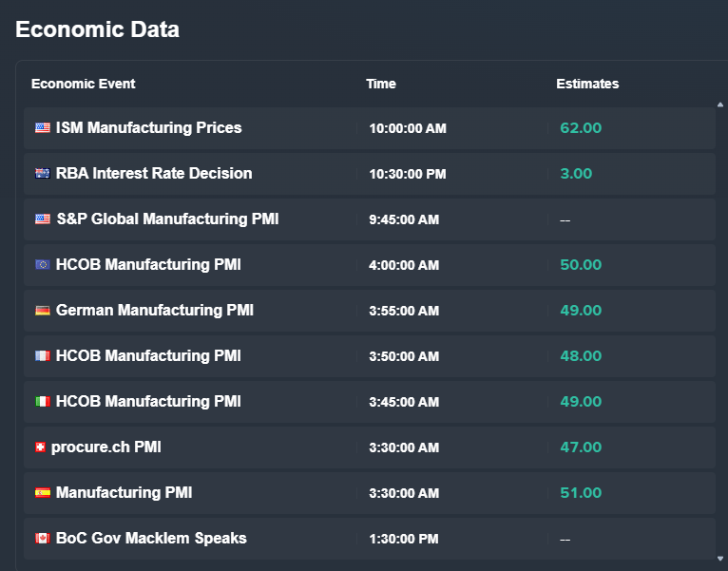Select the RBA Interest Rate Decision event name
Viewport: 728px width, 571px height.
pos(154,173)
